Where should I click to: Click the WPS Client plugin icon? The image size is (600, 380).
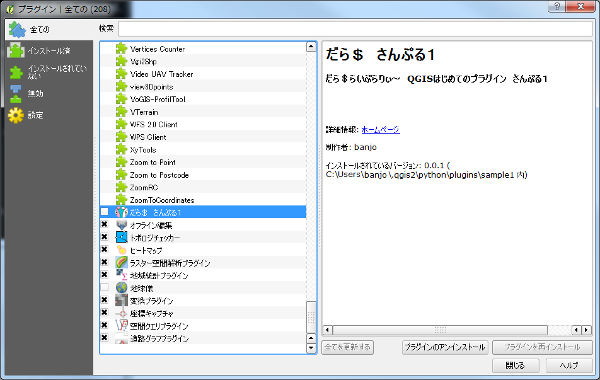pyautogui.click(x=121, y=137)
